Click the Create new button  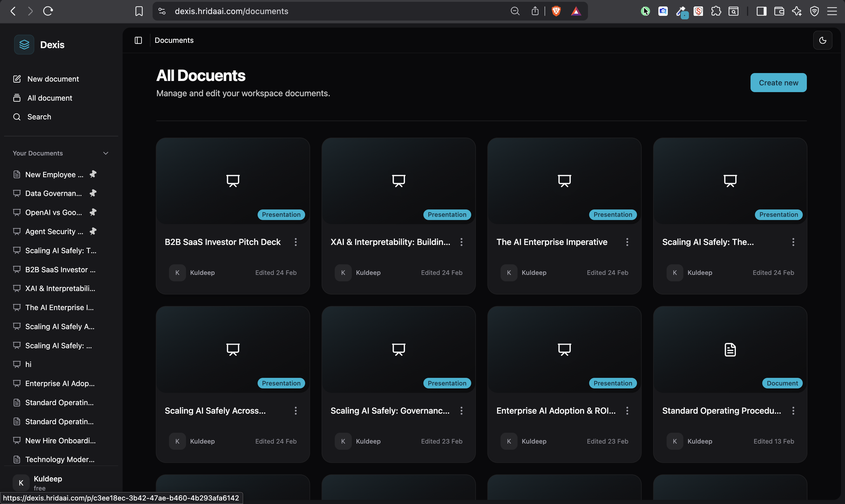(778, 82)
